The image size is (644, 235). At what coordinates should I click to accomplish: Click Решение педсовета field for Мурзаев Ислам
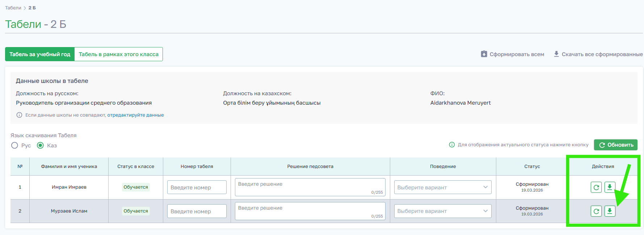click(310, 211)
